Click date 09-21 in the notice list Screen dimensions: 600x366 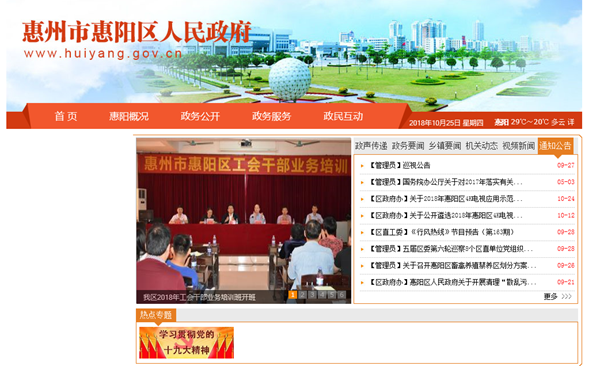[566, 282]
